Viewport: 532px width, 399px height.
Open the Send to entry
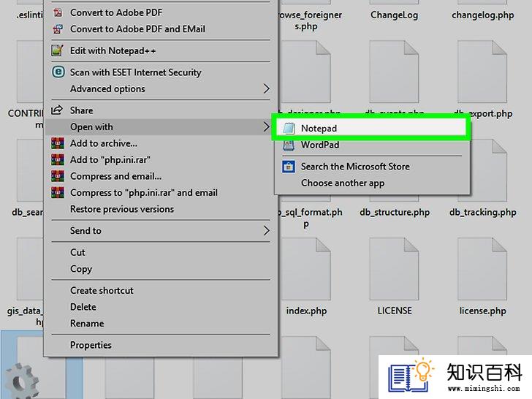click(x=161, y=231)
